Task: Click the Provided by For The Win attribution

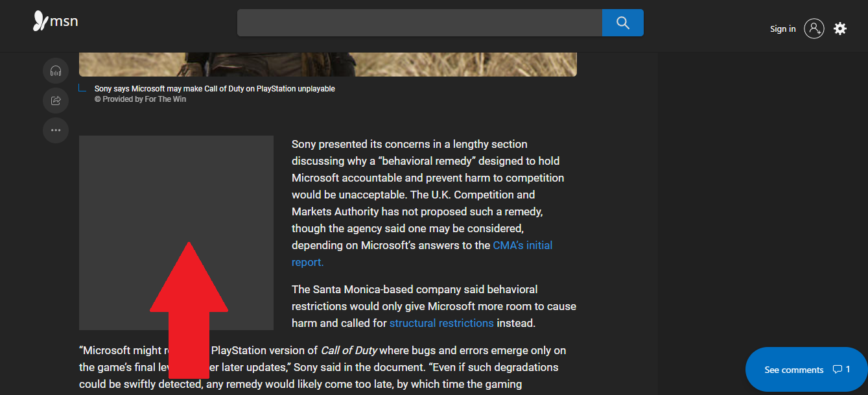Action: coord(141,99)
